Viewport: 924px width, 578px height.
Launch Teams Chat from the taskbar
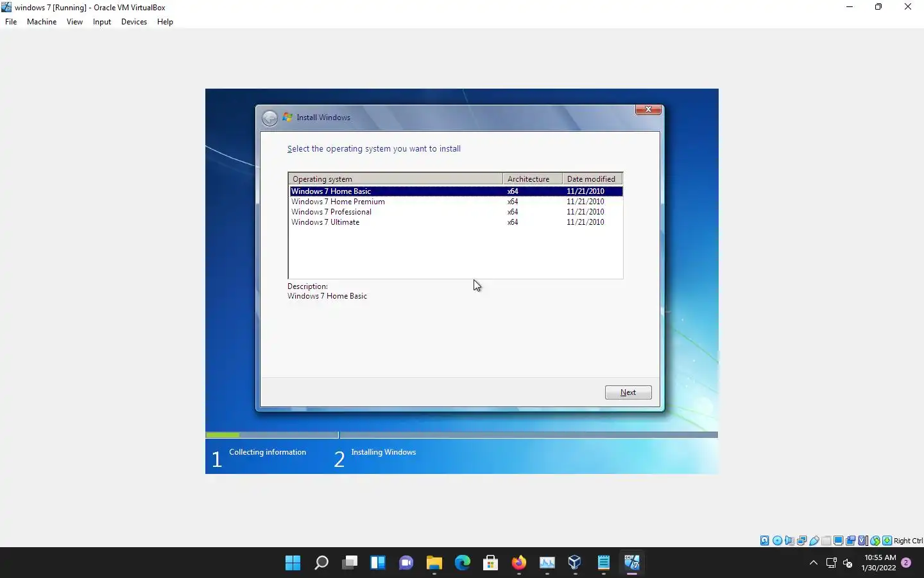[x=406, y=563]
